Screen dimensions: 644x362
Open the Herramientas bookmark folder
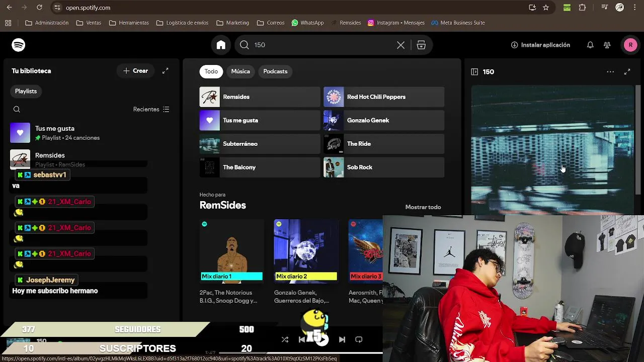tap(129, 23)
